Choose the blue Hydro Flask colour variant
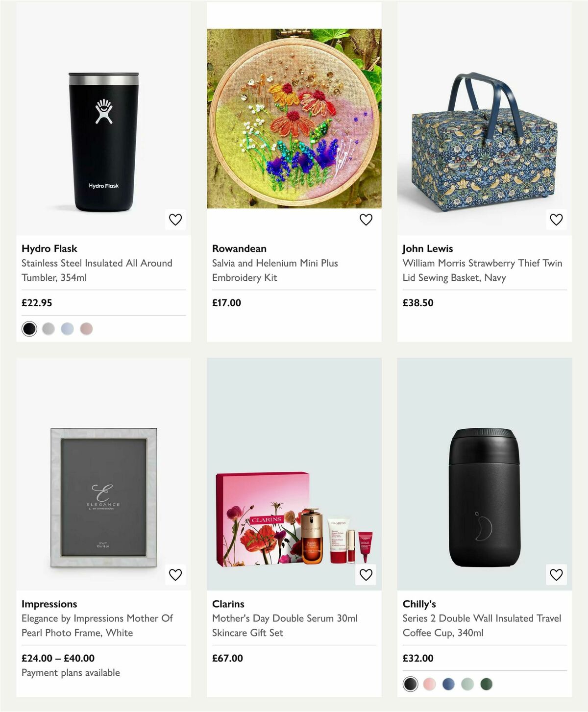 pos(68,329)
